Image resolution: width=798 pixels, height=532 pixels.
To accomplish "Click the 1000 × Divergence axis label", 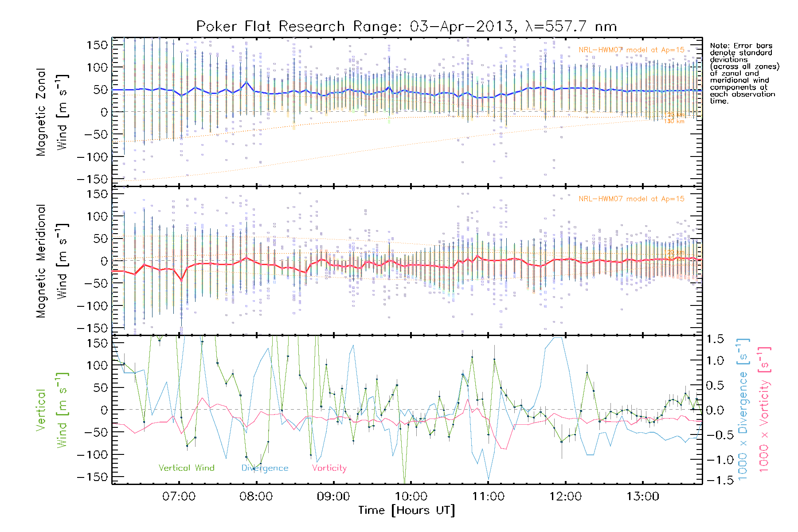I will [x=743, y=410].
